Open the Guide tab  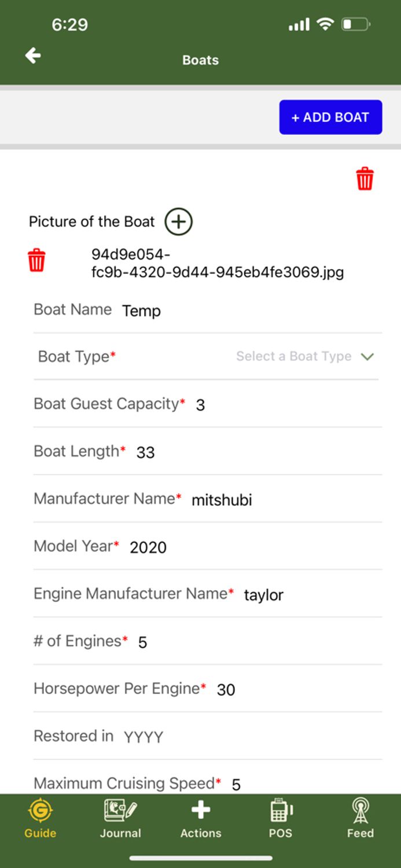(40, 818)
